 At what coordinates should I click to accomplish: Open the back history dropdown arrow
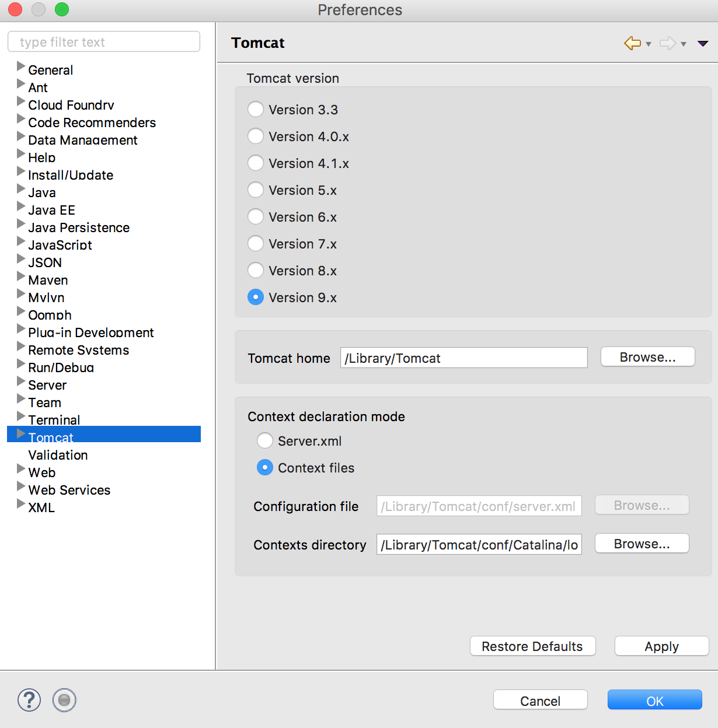point(649,44)
